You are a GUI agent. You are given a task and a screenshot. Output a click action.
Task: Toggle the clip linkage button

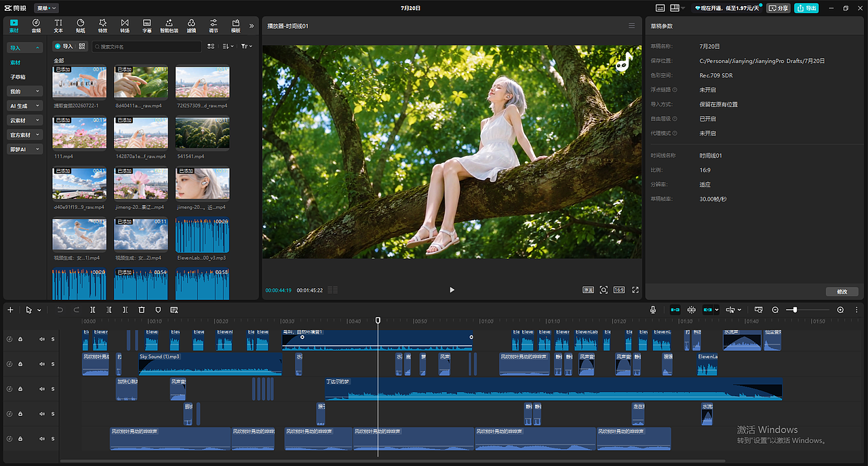(x=709, y=310)
